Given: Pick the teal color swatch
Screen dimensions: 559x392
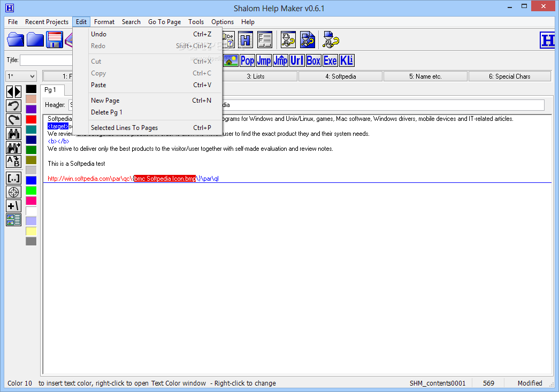Looking at the screenshot, I should [31, 130].
